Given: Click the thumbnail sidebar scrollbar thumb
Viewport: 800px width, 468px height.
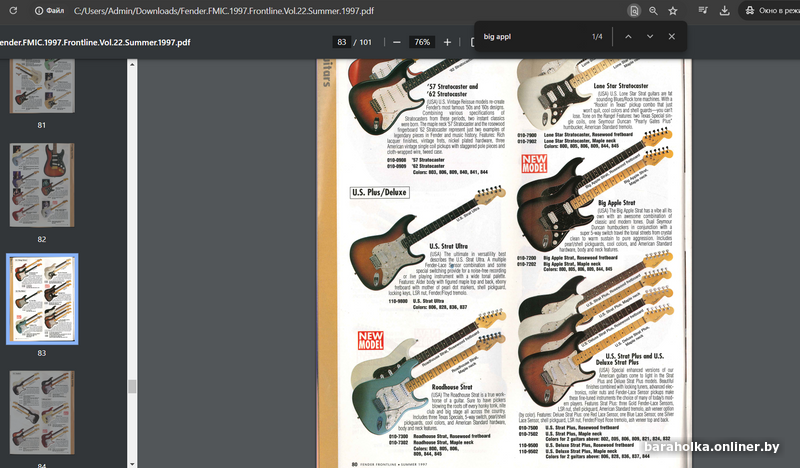Looking at the screenshot, I should [x=132, y=386].
